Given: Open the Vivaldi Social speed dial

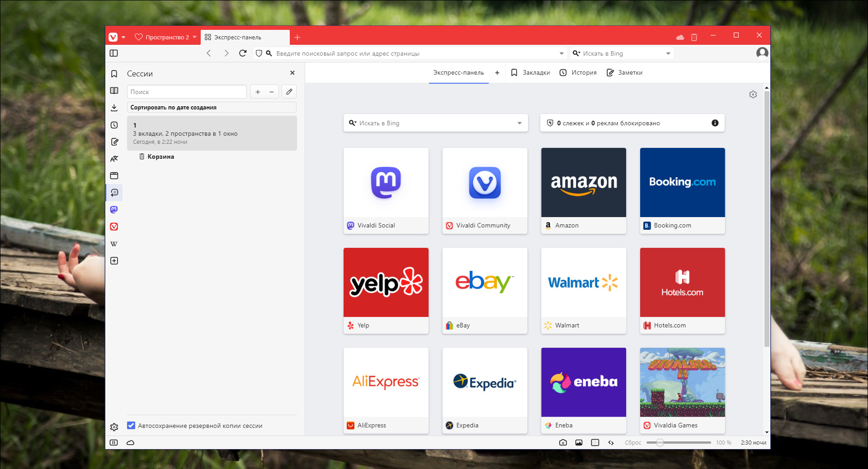Looking at the screenshot, I should pyautogui.click(x=386, y=190).
